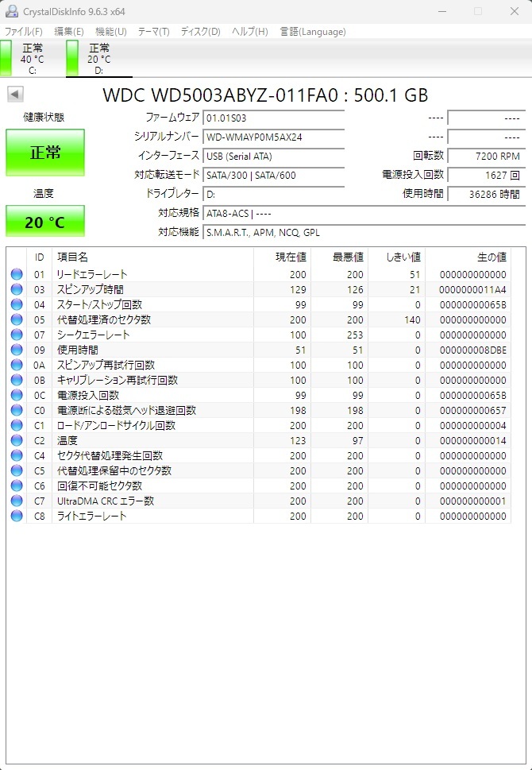
Task: Click the transfer mode field SATA/300 | SATA/600
Action: pos(273,176)
